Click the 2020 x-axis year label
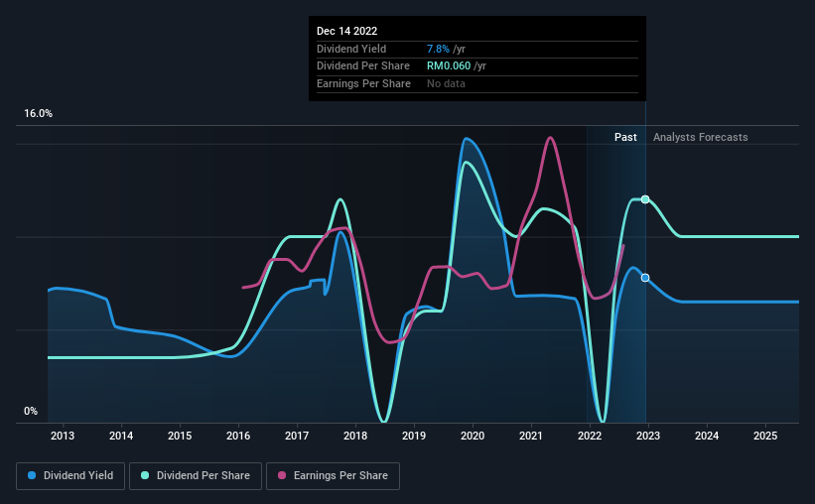Viewport: 815px width, 504px height. 473,436
